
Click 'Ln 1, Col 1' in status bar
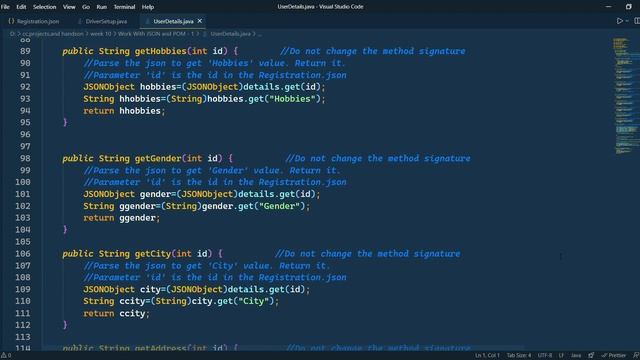point(487,356)
